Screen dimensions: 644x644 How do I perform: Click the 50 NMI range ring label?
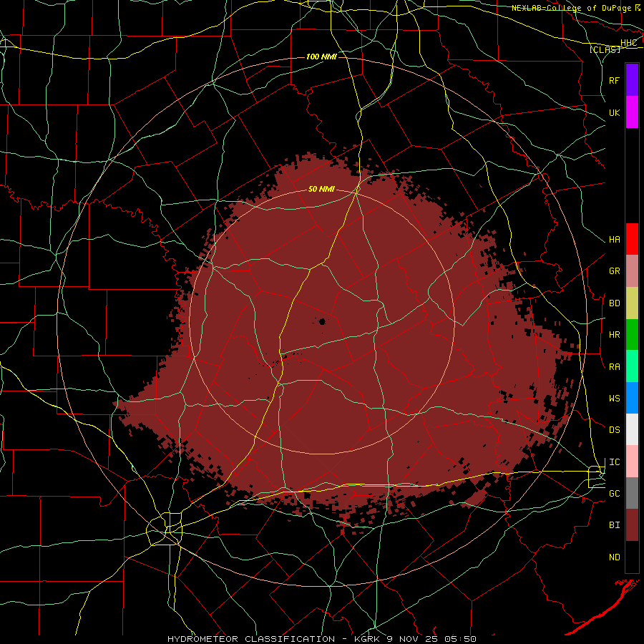pos(321,189)
